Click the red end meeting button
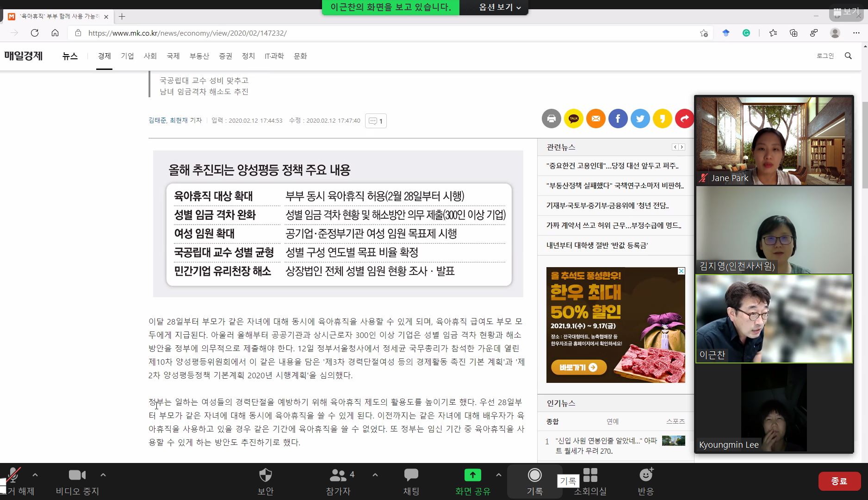Image resolution: width=868 pixels, height=500 pixels. 839,481
